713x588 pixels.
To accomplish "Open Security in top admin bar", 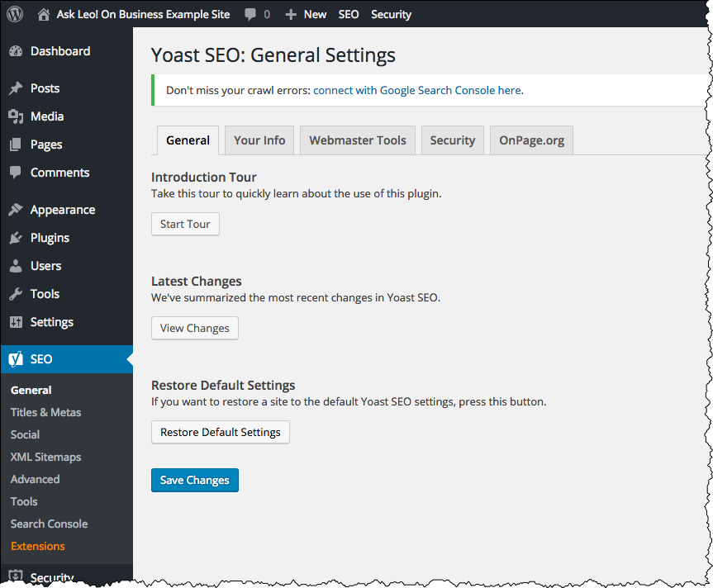I will click(391, 15).
